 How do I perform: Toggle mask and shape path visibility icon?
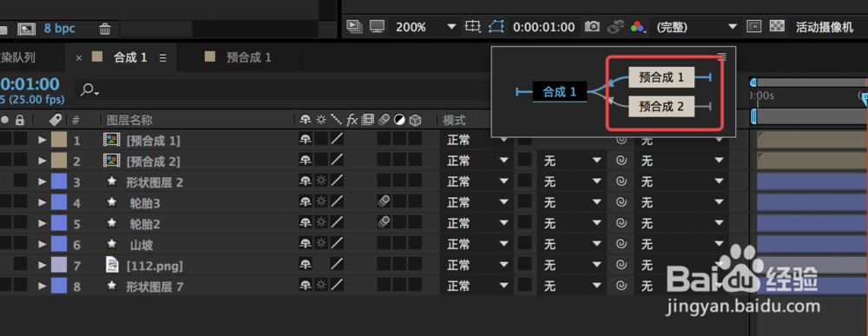(x=496, y=27)
